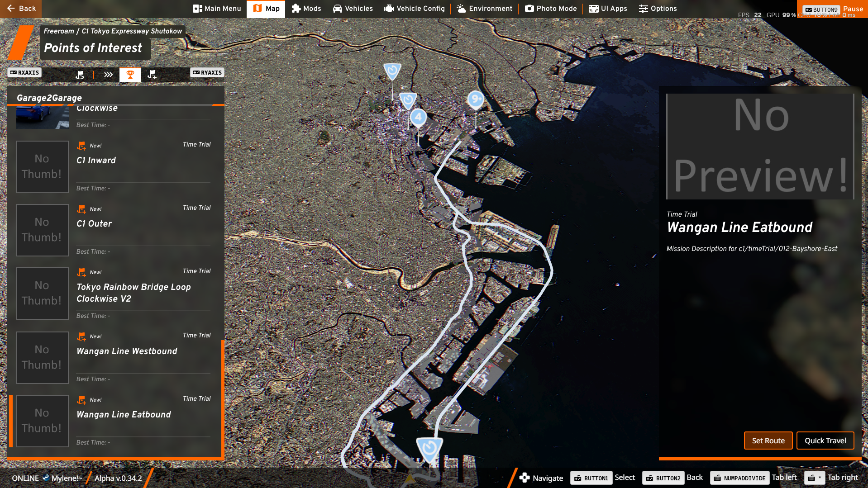Select Wangan Line Eatbound in the list
Screen dimensions: 868x488
click(114, 421)
